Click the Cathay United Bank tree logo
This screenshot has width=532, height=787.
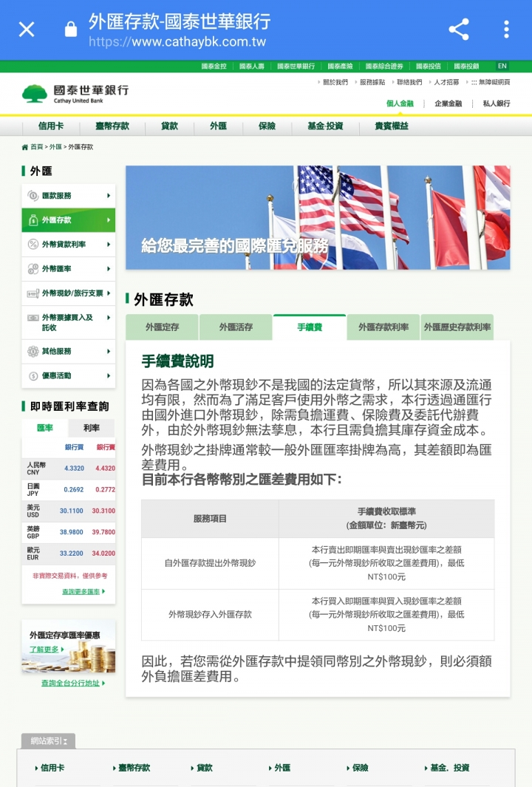(x=34, y=93)
